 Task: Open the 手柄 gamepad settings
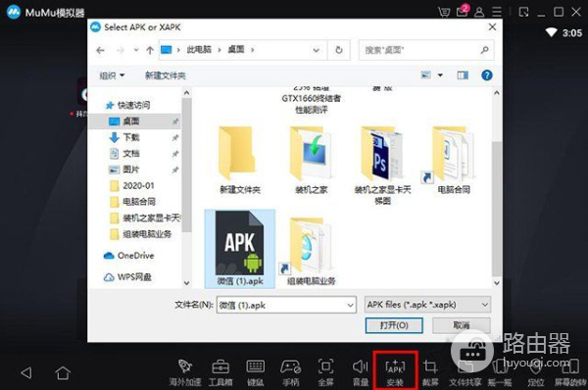(291, 372)
